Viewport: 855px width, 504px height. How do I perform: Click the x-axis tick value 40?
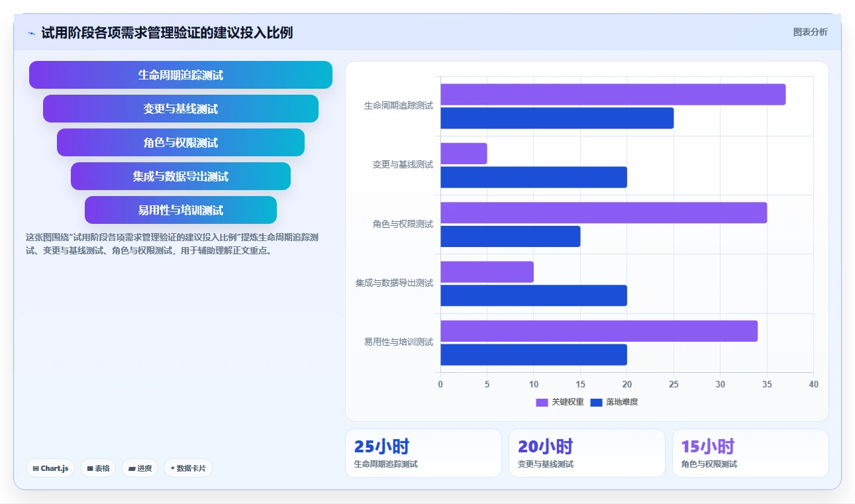[813, 385]
